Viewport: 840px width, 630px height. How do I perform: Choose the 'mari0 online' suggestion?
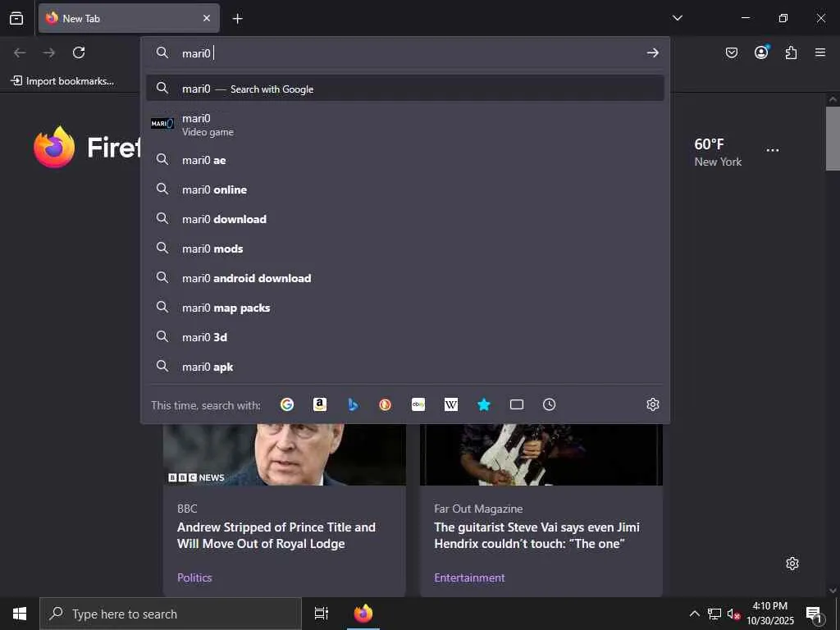coord(405,189)
